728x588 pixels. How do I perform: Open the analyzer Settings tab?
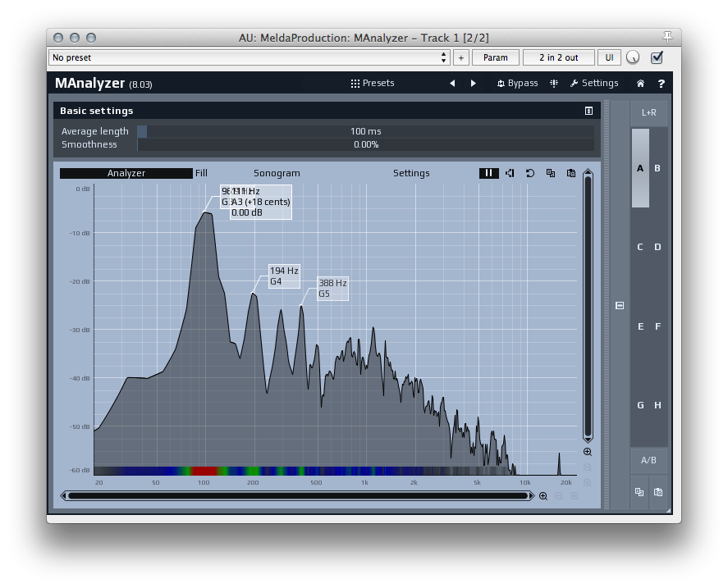[x=411, y=173]
